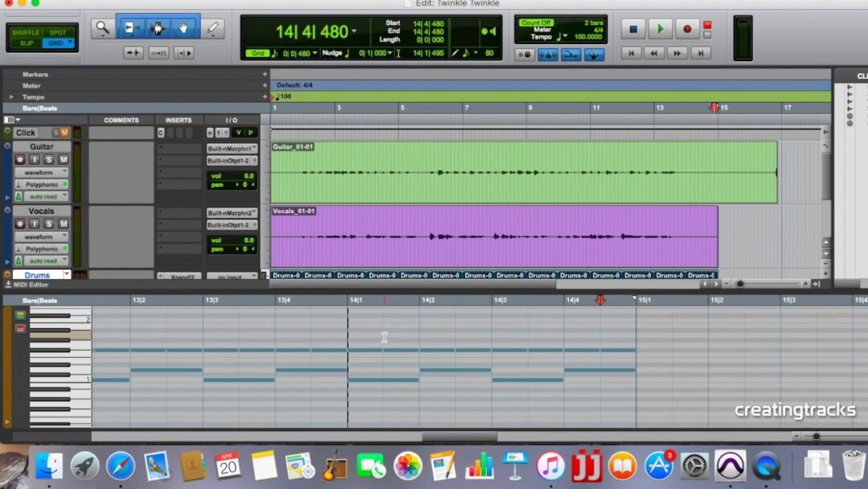
Task: Click the I / O column header
Action: (x=231, y=120)
